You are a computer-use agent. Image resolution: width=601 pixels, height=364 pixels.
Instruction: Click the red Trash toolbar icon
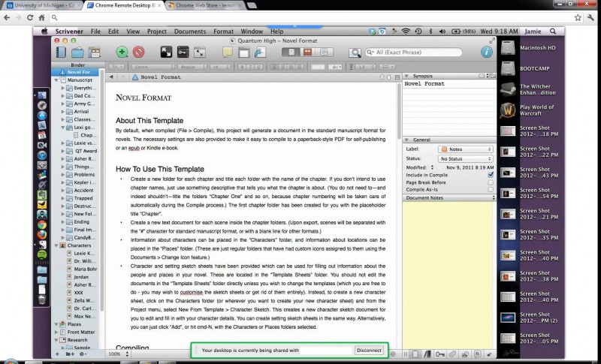click(x=139, y=52)
